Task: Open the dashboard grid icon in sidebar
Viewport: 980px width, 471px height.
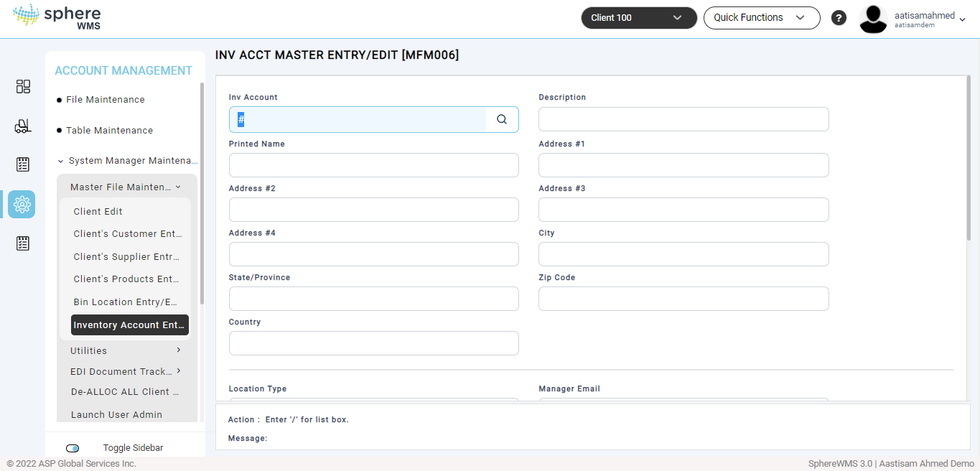Action: [x=23, y=86]
